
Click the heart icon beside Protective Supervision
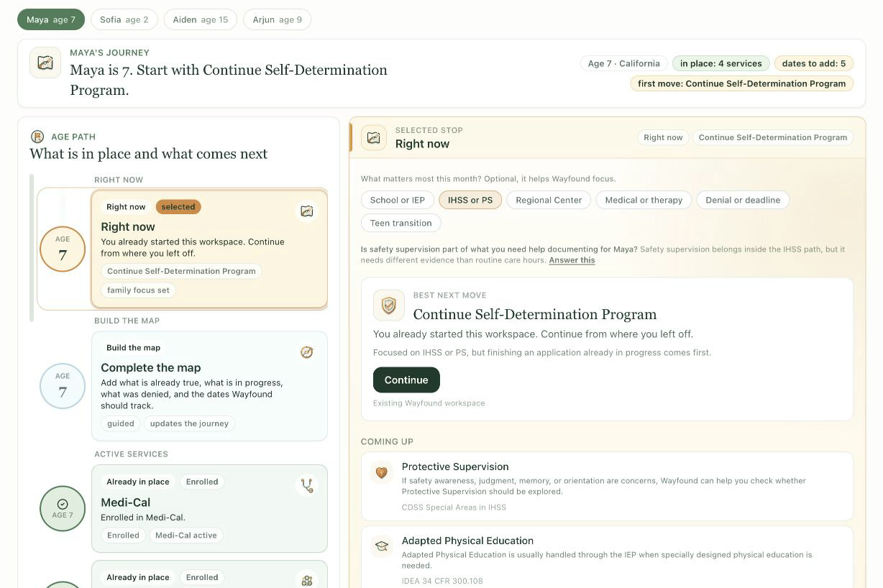tap(382, 472)
